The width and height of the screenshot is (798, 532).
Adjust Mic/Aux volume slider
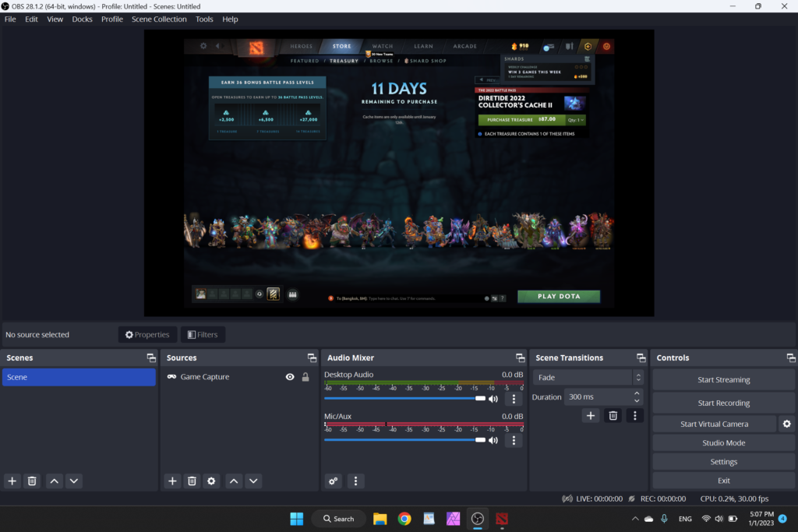[x=404, y=440]
